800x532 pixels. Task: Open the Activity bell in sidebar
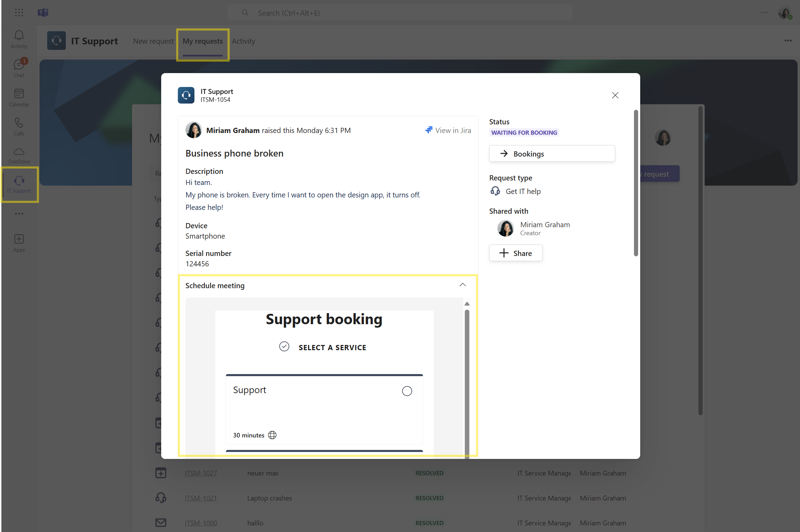19,39
